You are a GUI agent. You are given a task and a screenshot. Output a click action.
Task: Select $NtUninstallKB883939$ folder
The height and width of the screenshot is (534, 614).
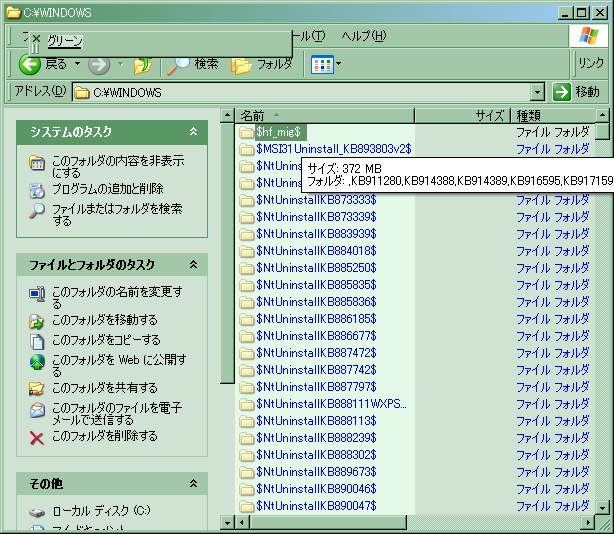316,234
